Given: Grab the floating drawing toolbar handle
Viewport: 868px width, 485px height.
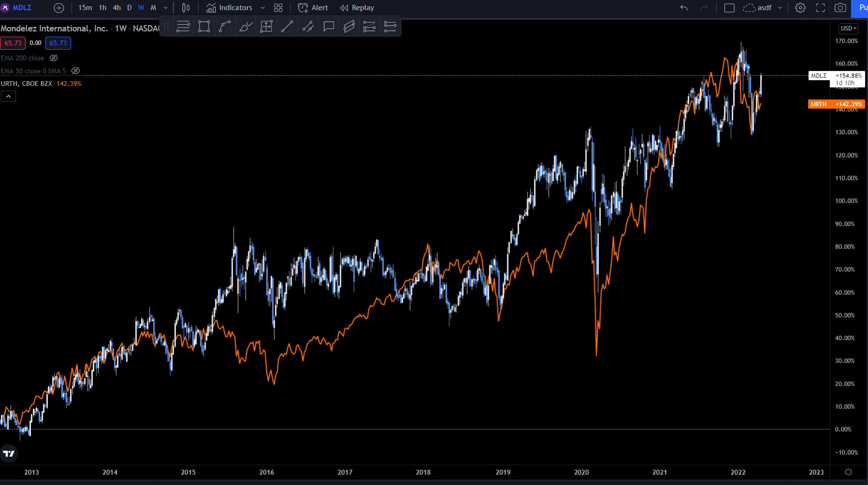Looking at the screenshot, I should (166, 27).
